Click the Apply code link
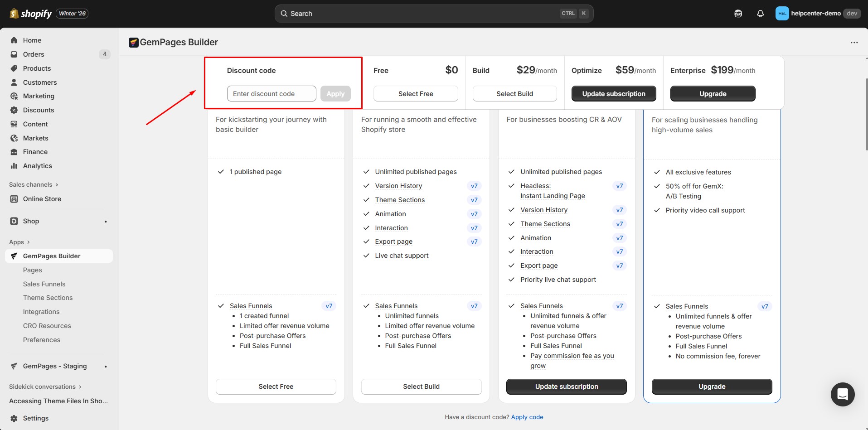This screenshot has height=430, width=868. [x=527, y=417]
